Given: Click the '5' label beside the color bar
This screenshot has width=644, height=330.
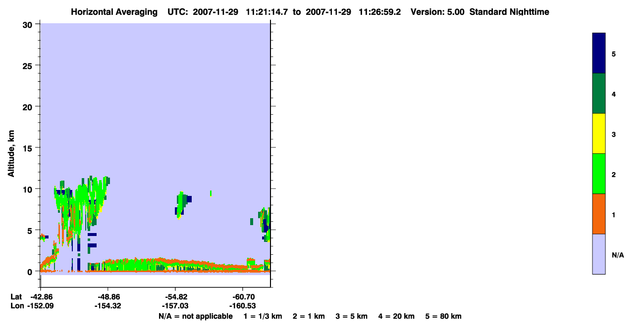Looking at the screenshot, I should pyautogui.click(x=614, y=54).
